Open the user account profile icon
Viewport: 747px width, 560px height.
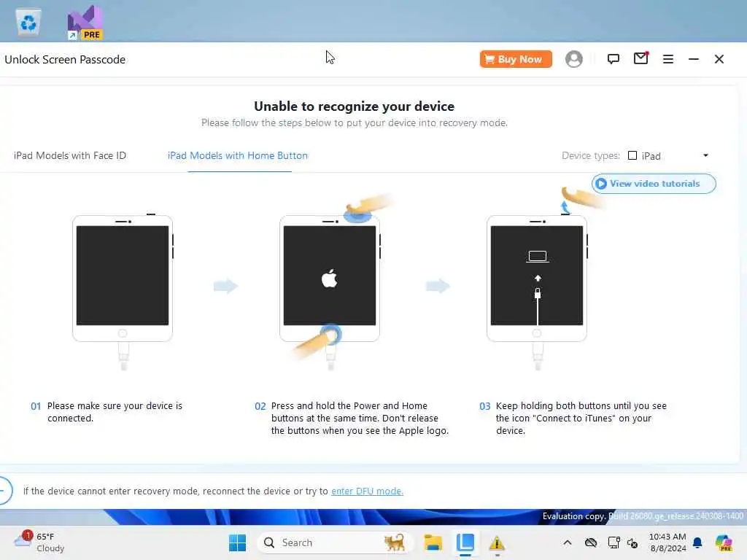(573, 59)
